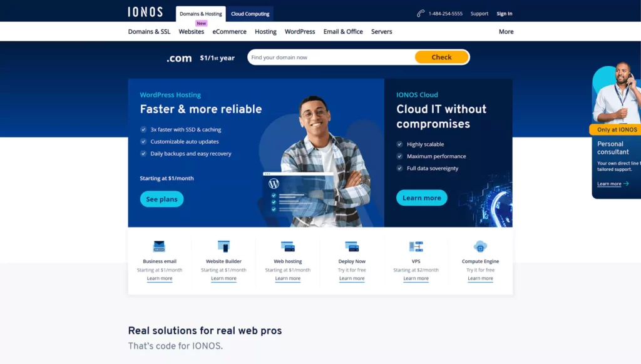641x364 pixels.
Task: Click the Compute Engine title text
Action: (480, 261)
